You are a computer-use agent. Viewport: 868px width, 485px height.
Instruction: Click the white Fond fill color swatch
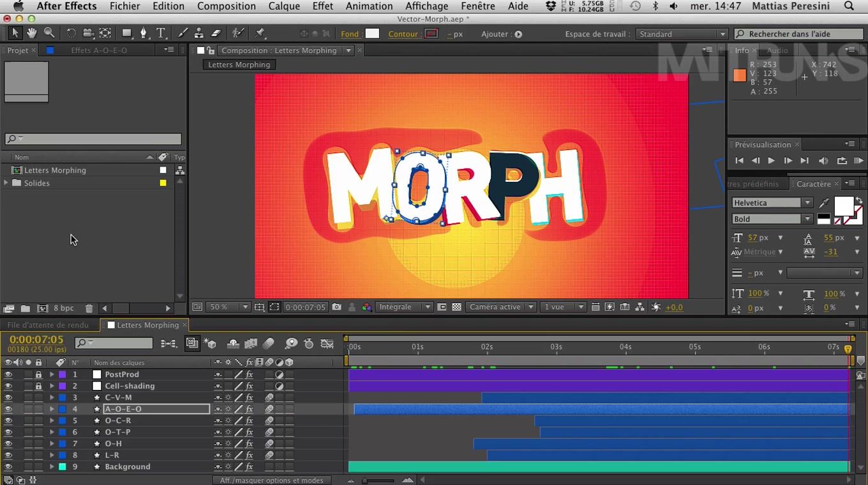pyautogui.click(x=372, y=34)
